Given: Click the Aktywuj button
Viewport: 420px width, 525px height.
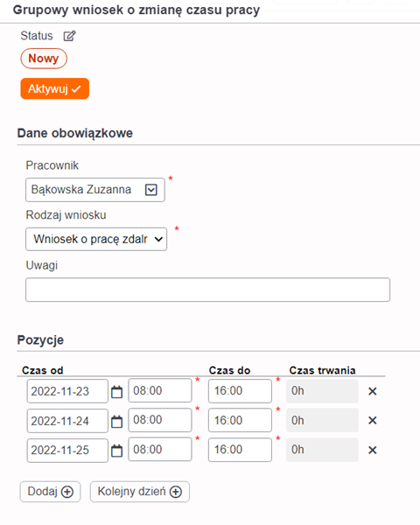Looking at the screenshot, I should pos(55,88).
